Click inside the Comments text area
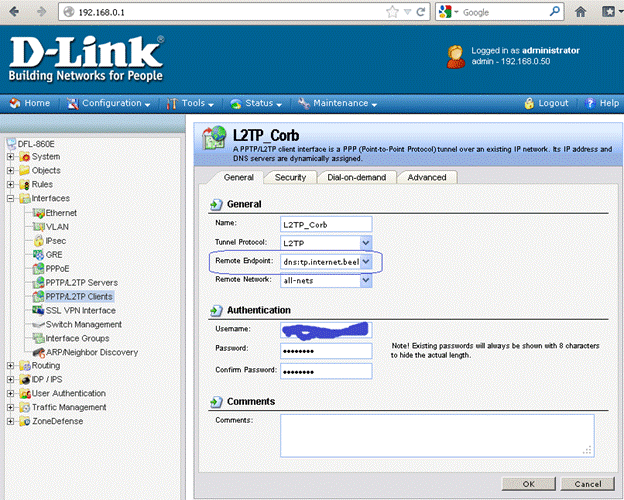The height and width of the screenshot is (500, 624). (x=437, y=436)
